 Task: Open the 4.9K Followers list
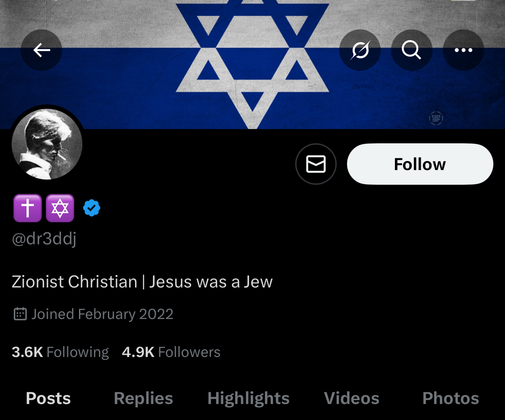pyautogui.click(x=171, y=352)
